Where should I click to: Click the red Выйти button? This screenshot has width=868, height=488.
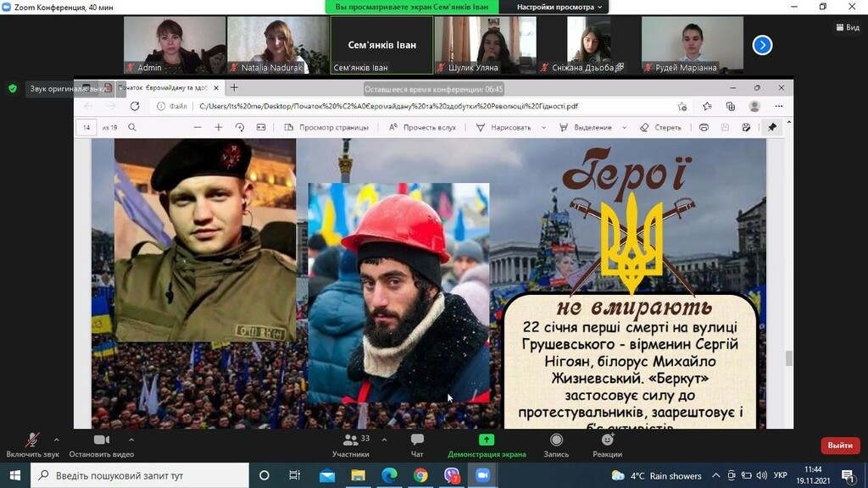tap(840, 446)
